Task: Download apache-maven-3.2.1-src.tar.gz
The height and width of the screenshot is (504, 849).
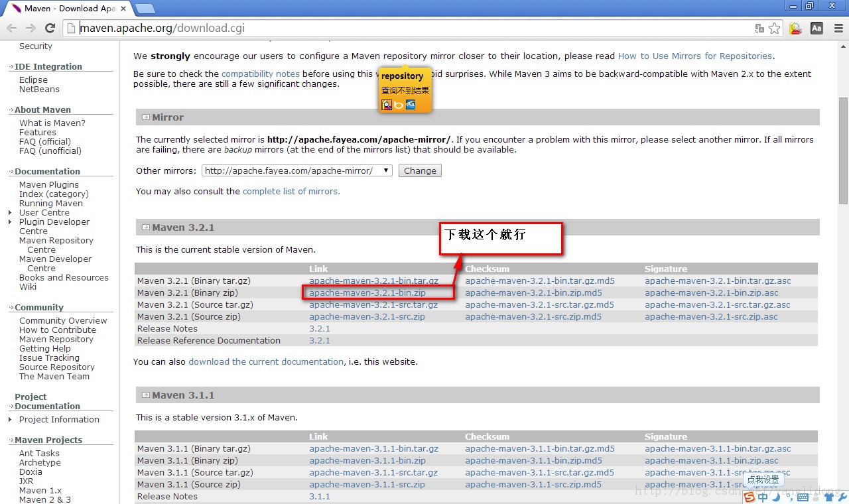Action: coord(373,305)
